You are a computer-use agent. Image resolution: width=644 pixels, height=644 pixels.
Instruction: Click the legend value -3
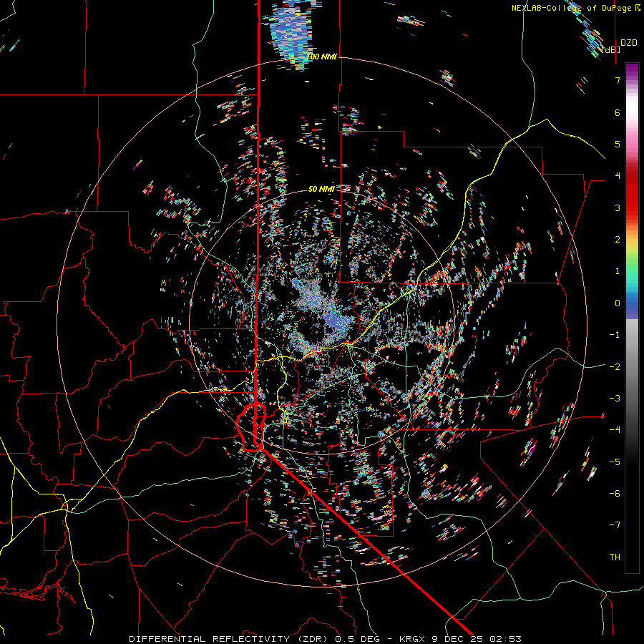(615, 398)
